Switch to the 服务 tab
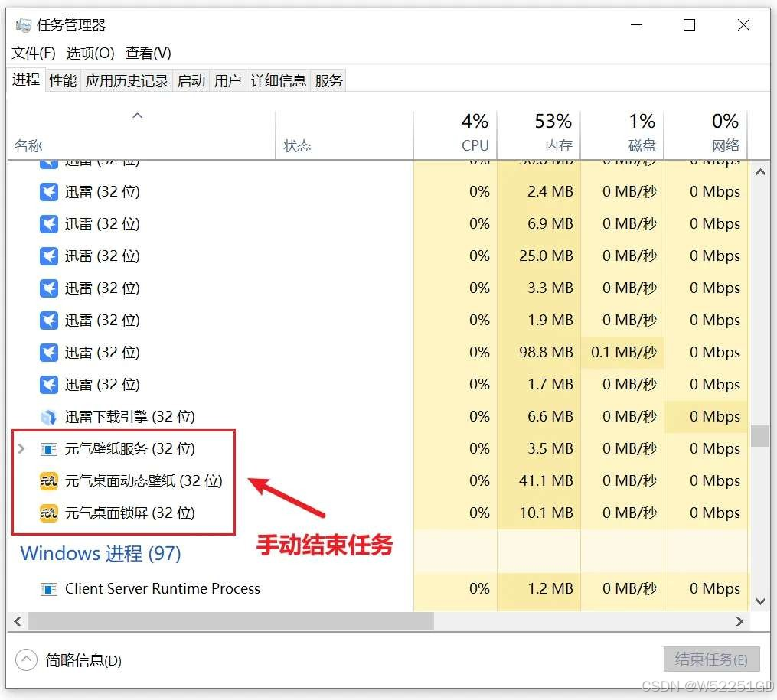 coord(328,80)
